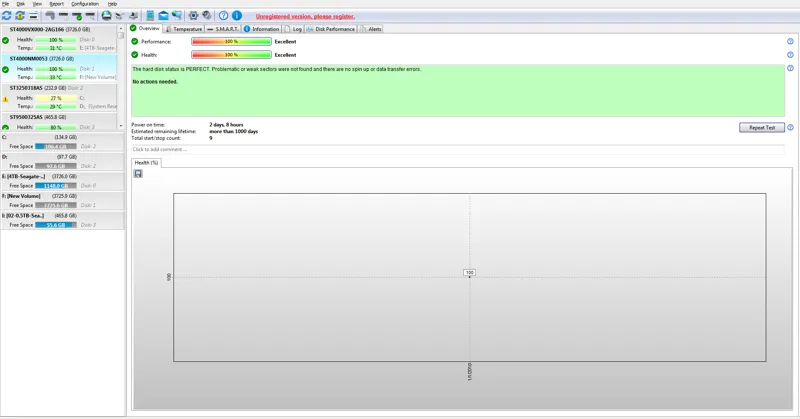
Task: Open the Report menu
Action: [x=56, y=4]
